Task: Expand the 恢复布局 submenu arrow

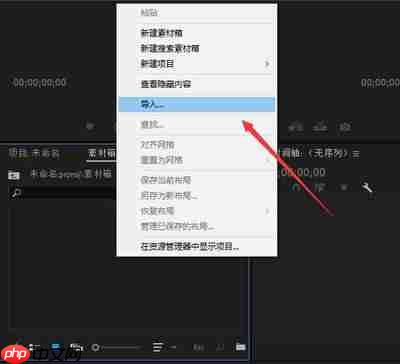Action: (x=267, y=211)
